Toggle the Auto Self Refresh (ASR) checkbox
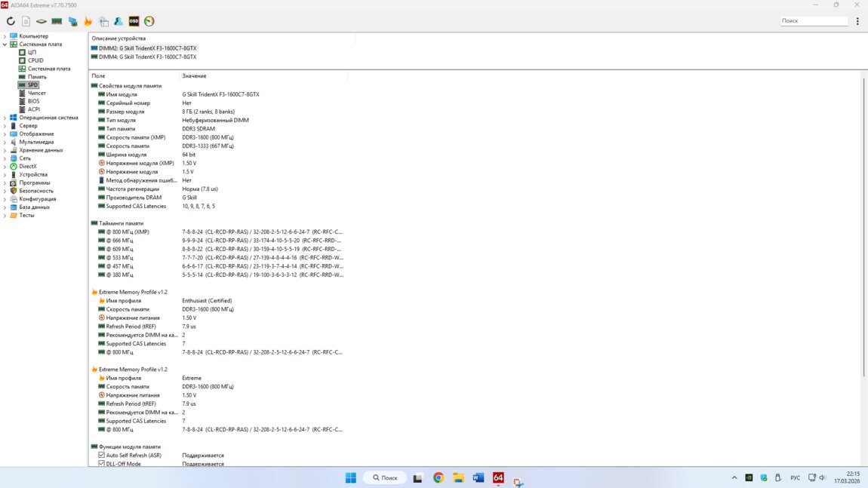Image resolution: width=868 pixels, height=488 pixels. (x=102, y=456)
